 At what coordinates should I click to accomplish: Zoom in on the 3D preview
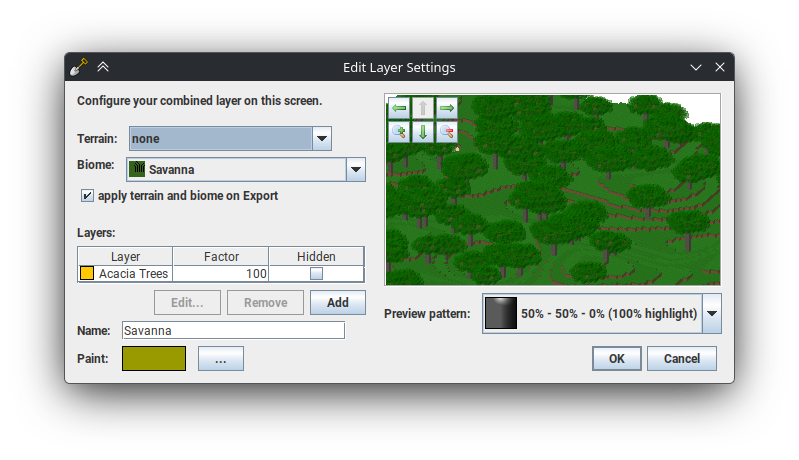click(398, 132)
